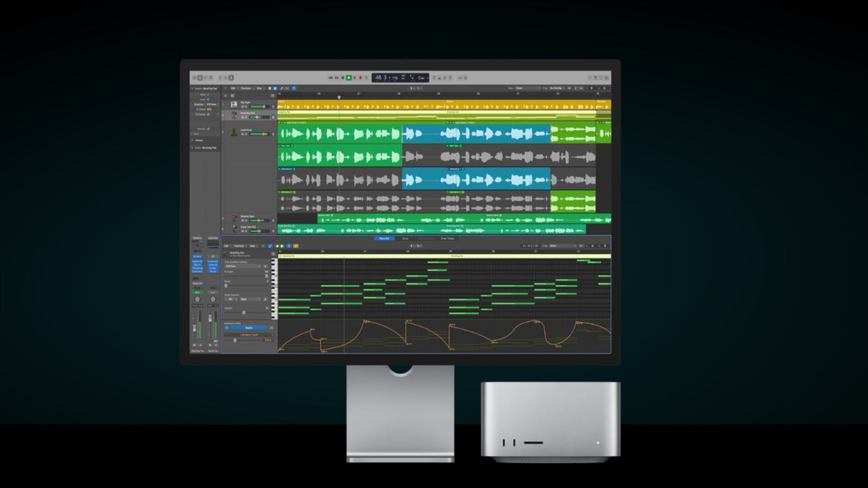Click the Big Room track pan knob

pos(273,107)
